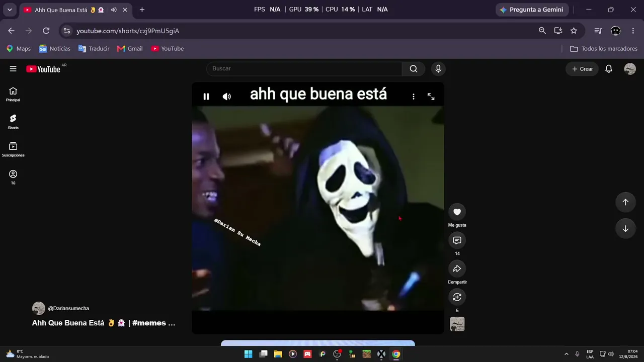Open File Explorer from the taskbar
This screenshot has height=362, width=644.
[x=278, y=354]
